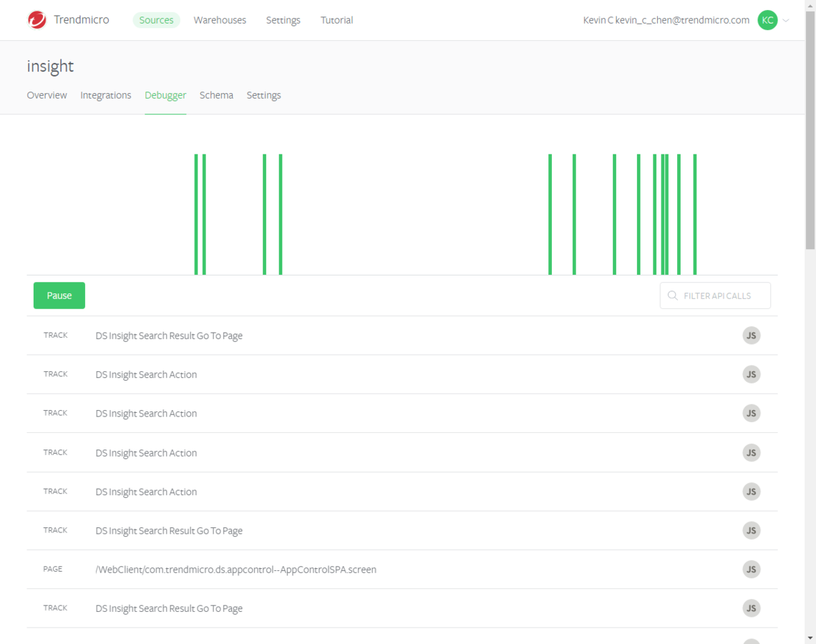The image size is (816, 644).
Task: Click the insight source title
Action: (x=50, y=66)
